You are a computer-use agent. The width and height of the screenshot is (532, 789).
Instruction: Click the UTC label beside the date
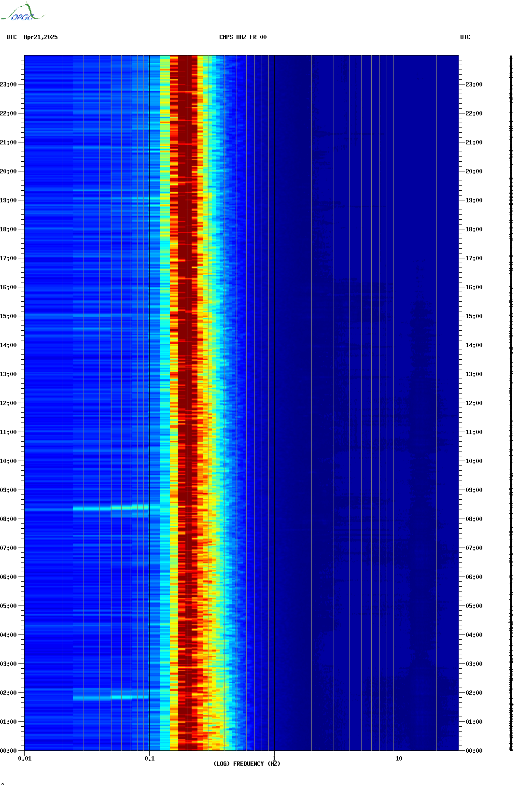(x=12, y=37)
